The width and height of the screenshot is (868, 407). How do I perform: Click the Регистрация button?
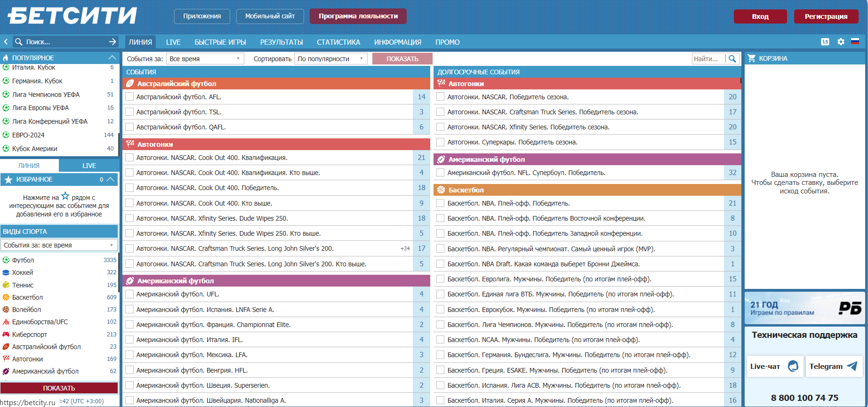(x=826, y=16)
